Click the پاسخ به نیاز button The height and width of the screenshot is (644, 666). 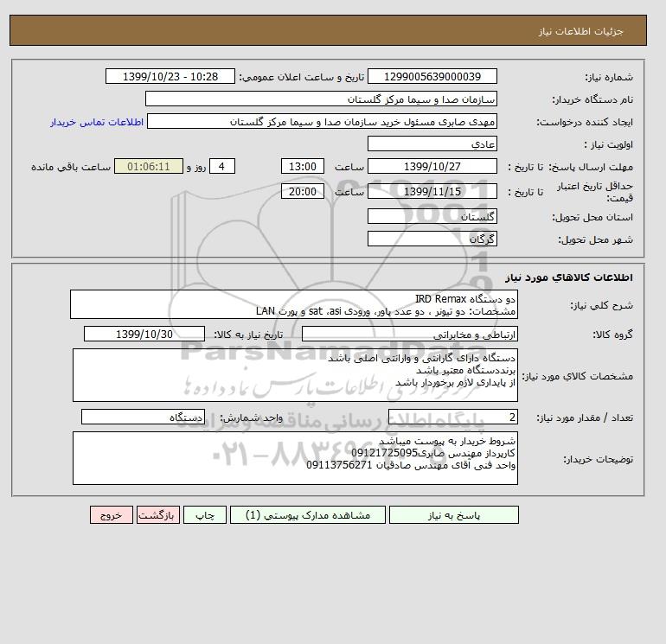453,515
